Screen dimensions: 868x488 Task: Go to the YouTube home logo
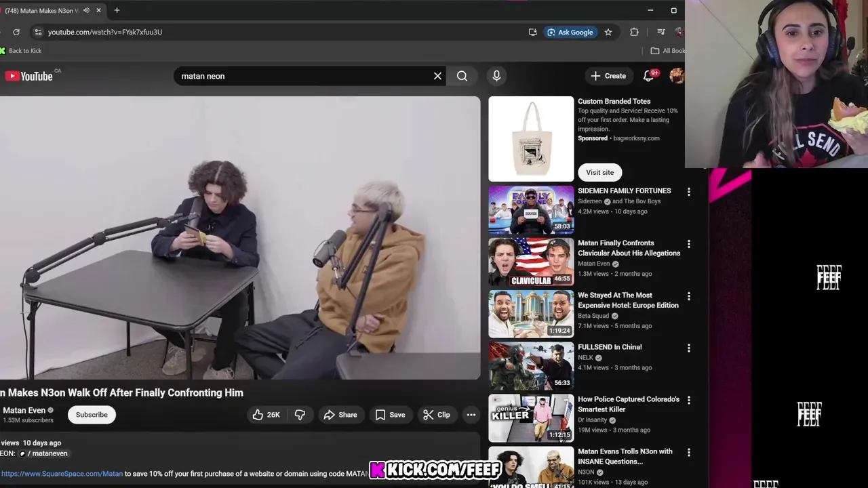(29, 76)
